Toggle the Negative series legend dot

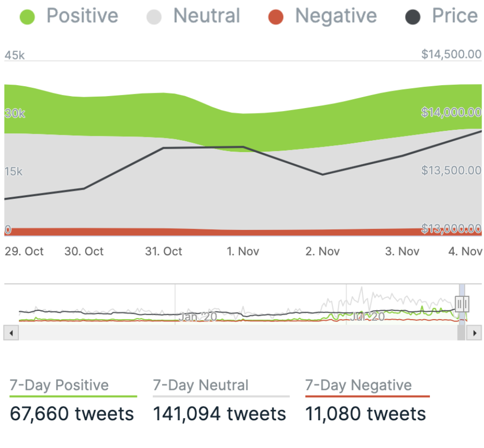(x=276, y=17)
